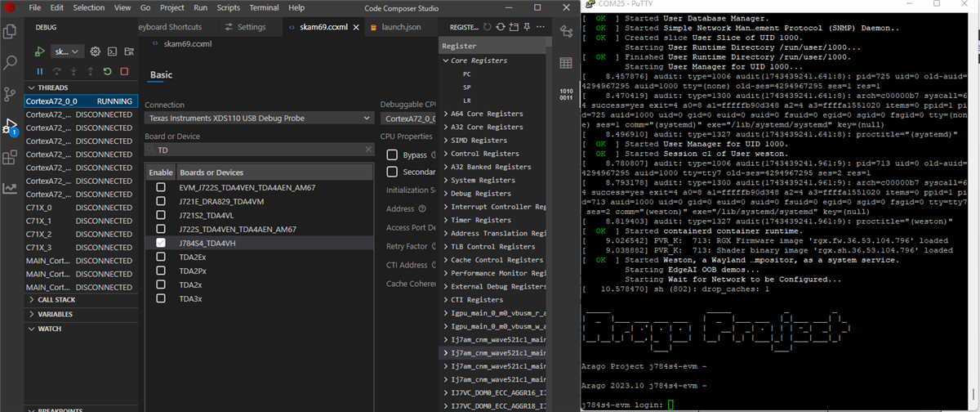The image size is (980, 412).
Task: Open the satellite icon in the right sidebar
Action: pos(566,32)
